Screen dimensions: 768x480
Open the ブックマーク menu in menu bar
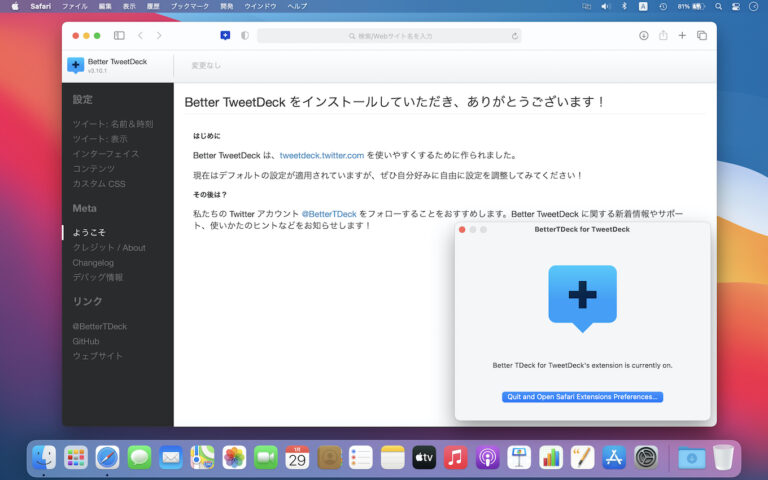pyautogui.click(x=190, y=6)
